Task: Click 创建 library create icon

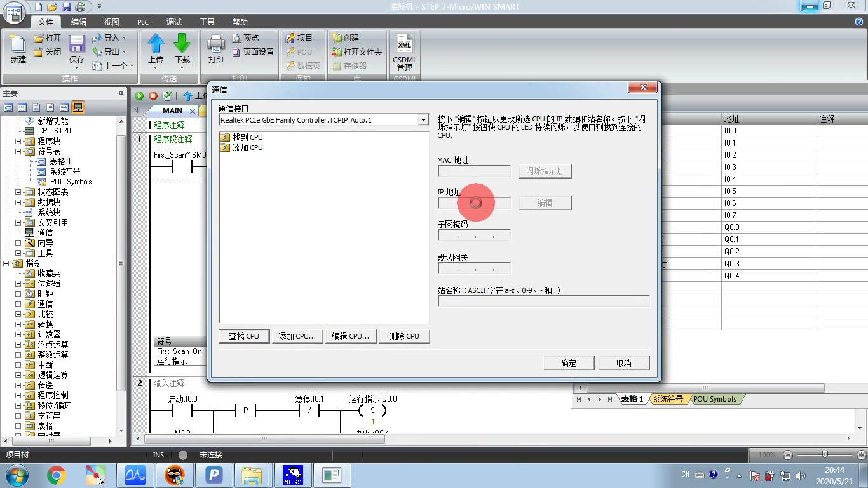Action: tap(337, 38)
